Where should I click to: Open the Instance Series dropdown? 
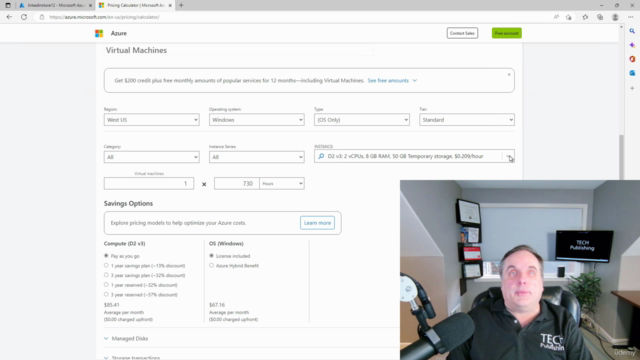tap(257, 157)
